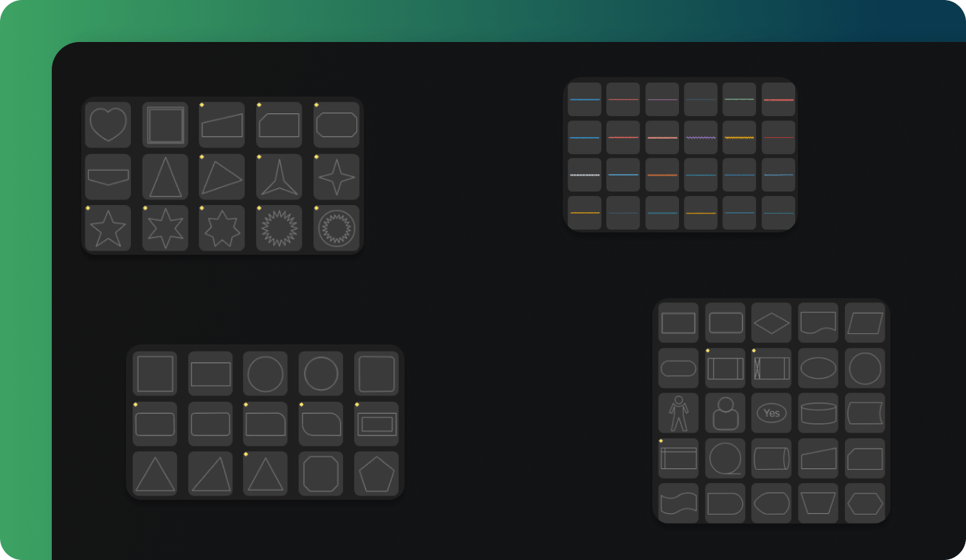This screenshot has height=560, width=966.
Task: Insert the hexagon preparation shape
Action: point(865,503)
